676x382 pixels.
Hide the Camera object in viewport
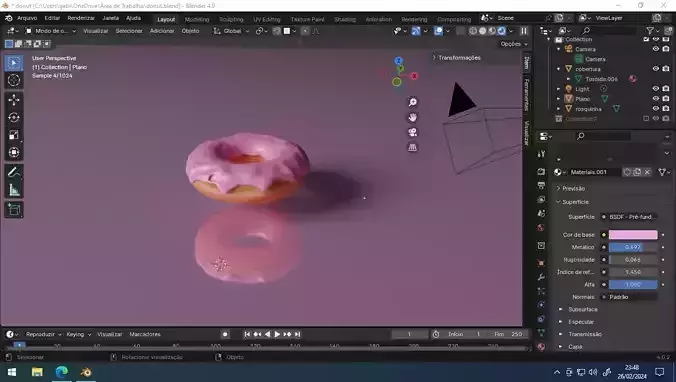coord(656,49)
